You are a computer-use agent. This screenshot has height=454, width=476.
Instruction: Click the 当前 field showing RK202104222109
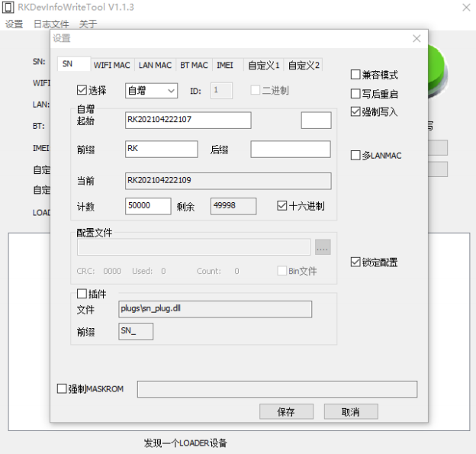tap(228, 181)
